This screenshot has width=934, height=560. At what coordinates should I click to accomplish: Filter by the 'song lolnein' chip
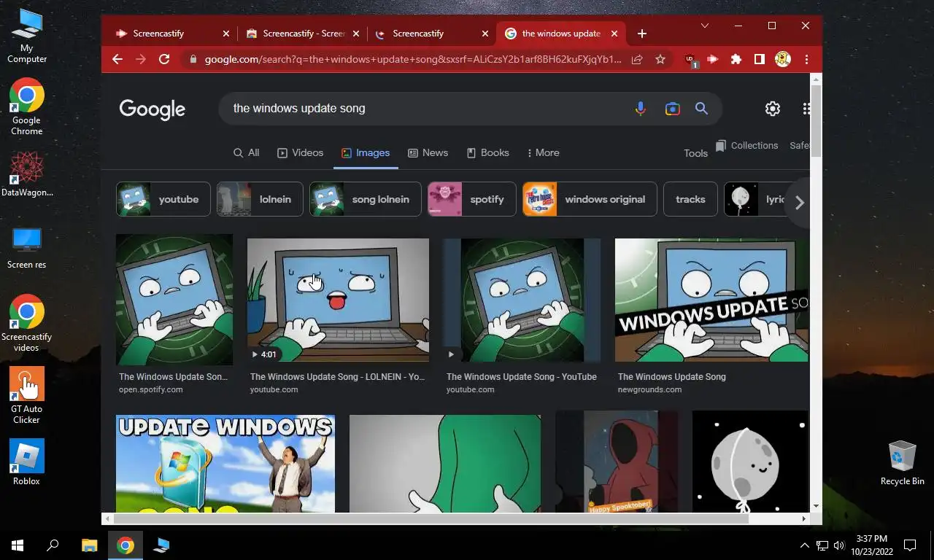point(366,199)
